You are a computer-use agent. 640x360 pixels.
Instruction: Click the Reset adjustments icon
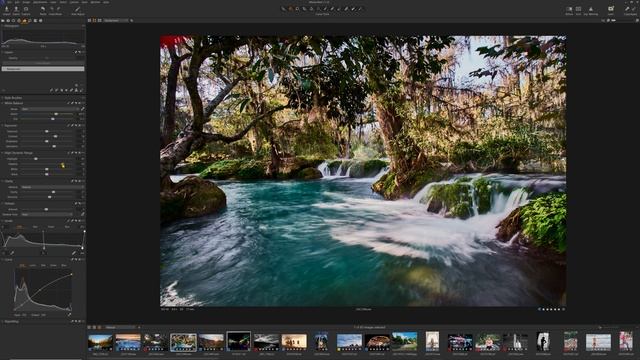pos(42,9)
